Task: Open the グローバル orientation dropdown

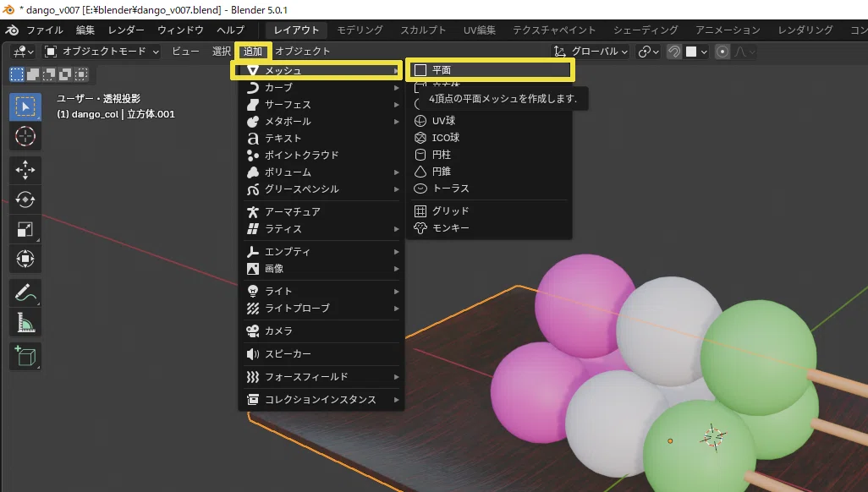Action: (x=591, y=52)
